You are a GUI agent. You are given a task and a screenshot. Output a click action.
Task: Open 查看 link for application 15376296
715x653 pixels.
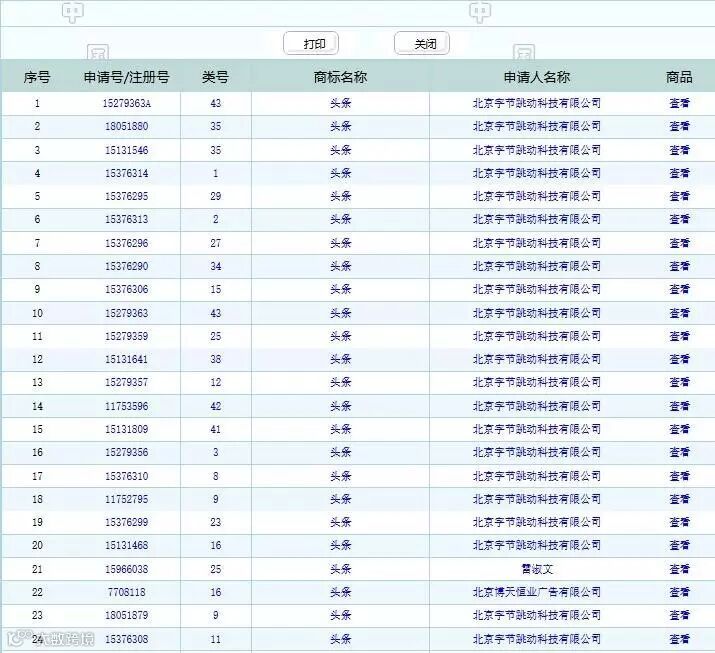tap(679, 243)
